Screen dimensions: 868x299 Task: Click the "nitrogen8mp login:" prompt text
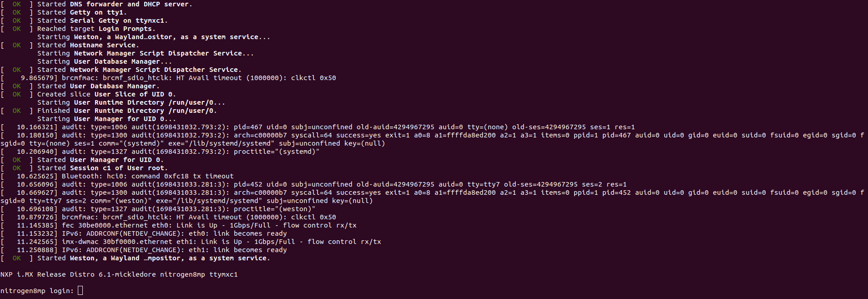pos(37,291)
